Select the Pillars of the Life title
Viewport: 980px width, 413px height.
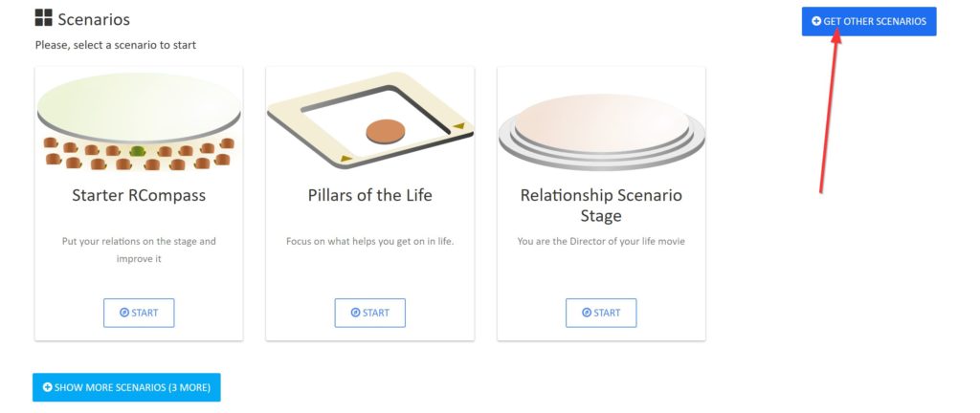coord(370,195)
